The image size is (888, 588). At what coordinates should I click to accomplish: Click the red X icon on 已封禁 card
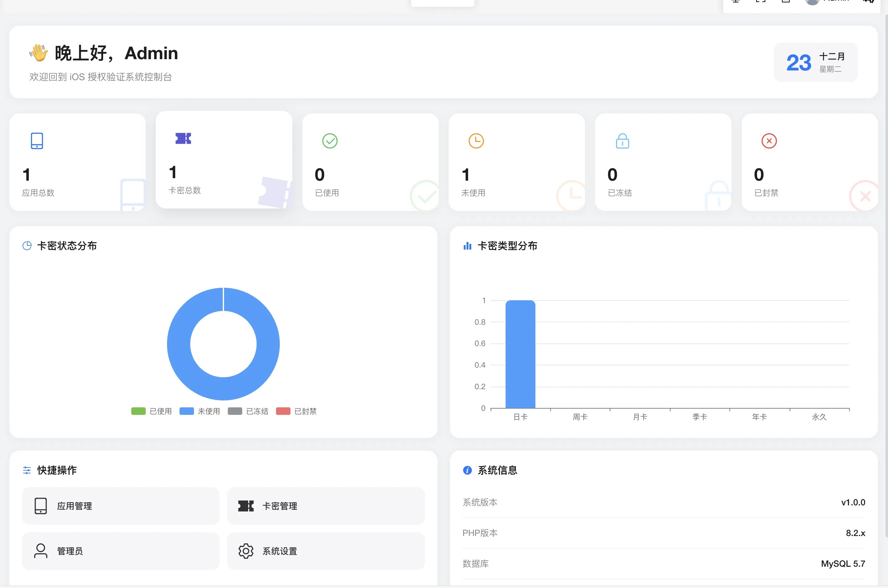[x=769, y=141]
